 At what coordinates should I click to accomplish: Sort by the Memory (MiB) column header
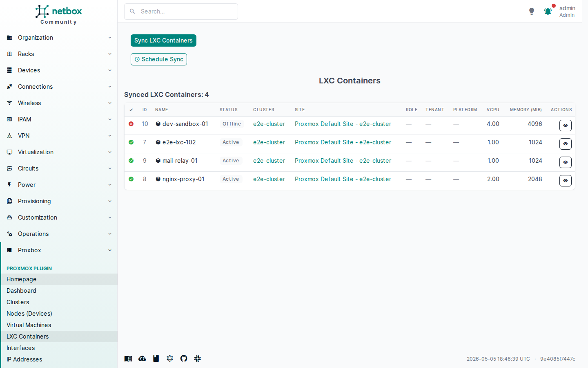coord(526,110)
